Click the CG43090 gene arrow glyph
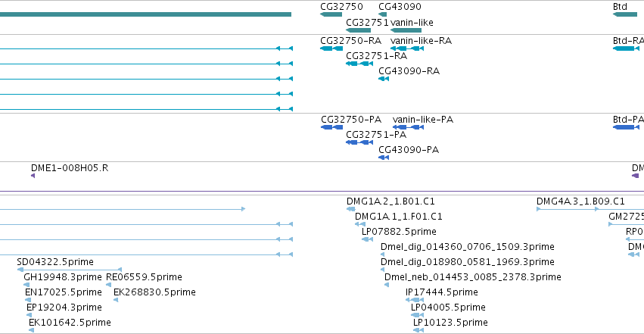 pos(382,14)
